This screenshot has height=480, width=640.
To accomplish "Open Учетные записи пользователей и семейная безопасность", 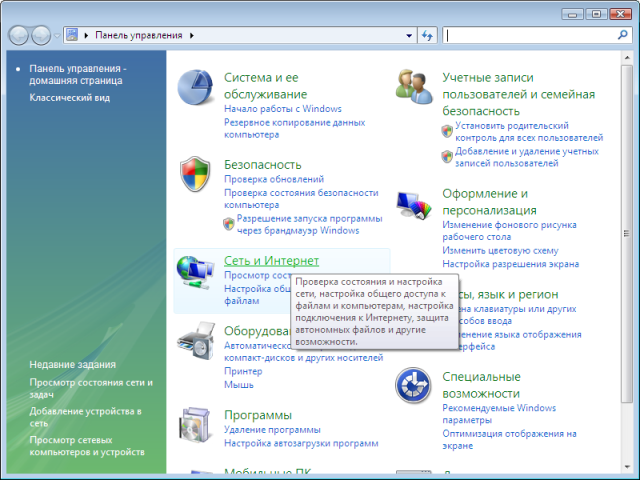I will pos(518,94).
